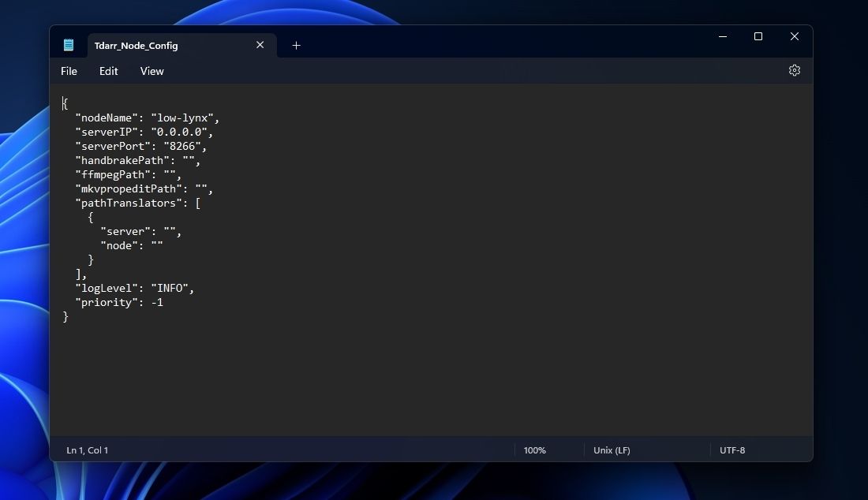Open a new tab with the plus icon
Screen dimensions: 868x500
296,46
